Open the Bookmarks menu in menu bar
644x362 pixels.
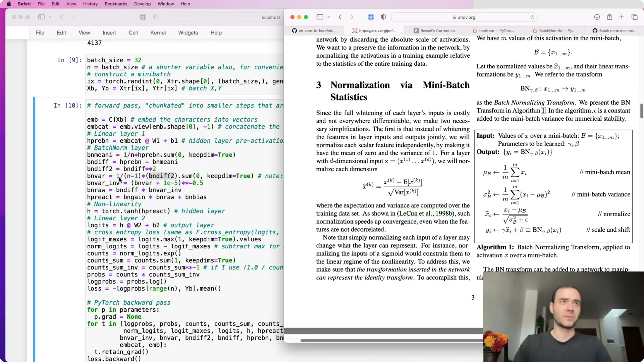(x=116, y=4)
